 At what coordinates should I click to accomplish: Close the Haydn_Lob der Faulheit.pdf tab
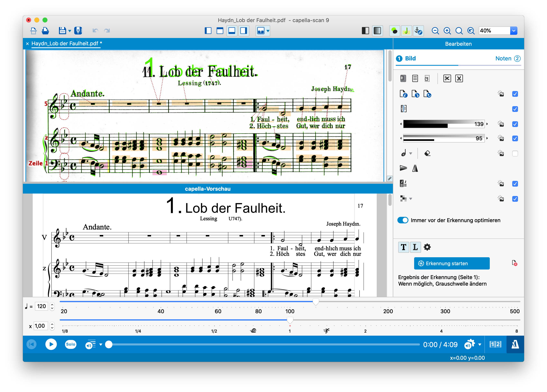27,44
